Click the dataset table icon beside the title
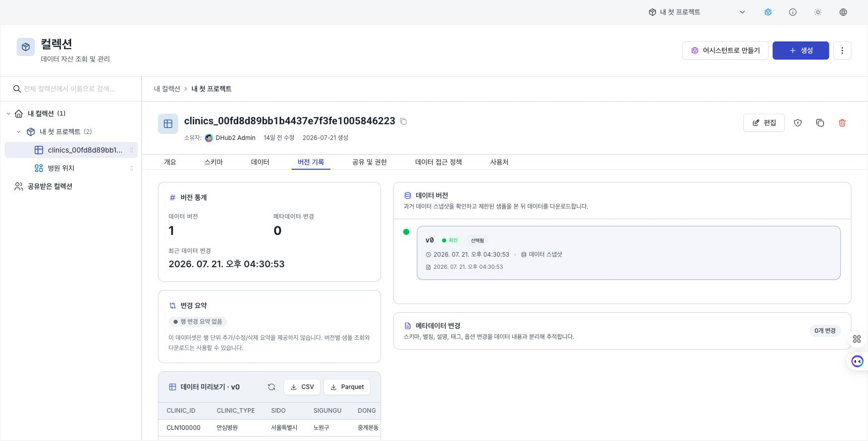The height and width of the screenshot is (441, 868). tap(168, 124)
